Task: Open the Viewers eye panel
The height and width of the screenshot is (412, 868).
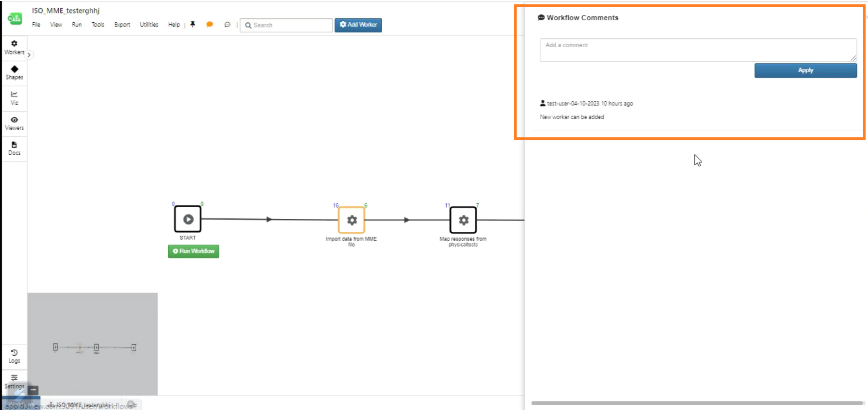Action: point(14,123)
